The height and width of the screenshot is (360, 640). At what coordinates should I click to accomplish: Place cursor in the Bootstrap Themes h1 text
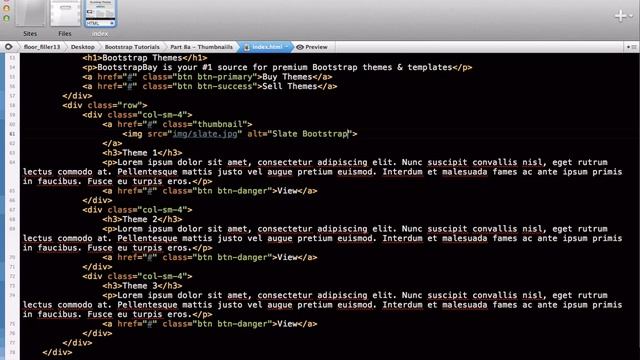pos(142,58)
